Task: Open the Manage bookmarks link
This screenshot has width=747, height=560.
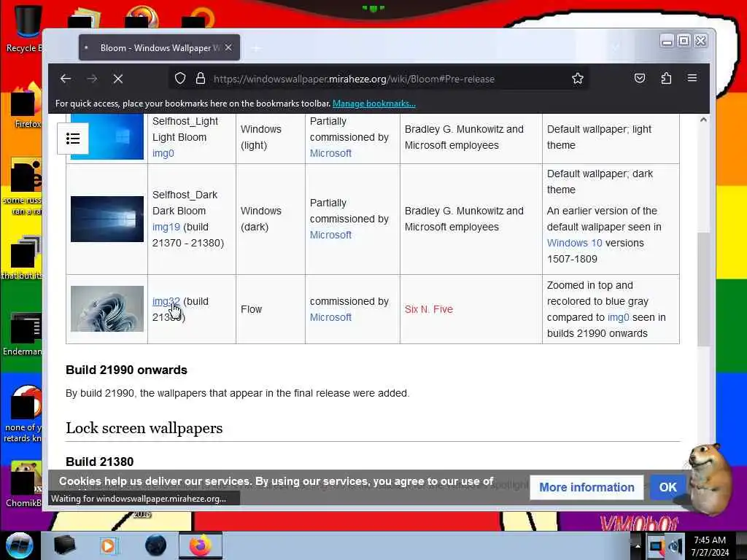Action: (374, 104)
